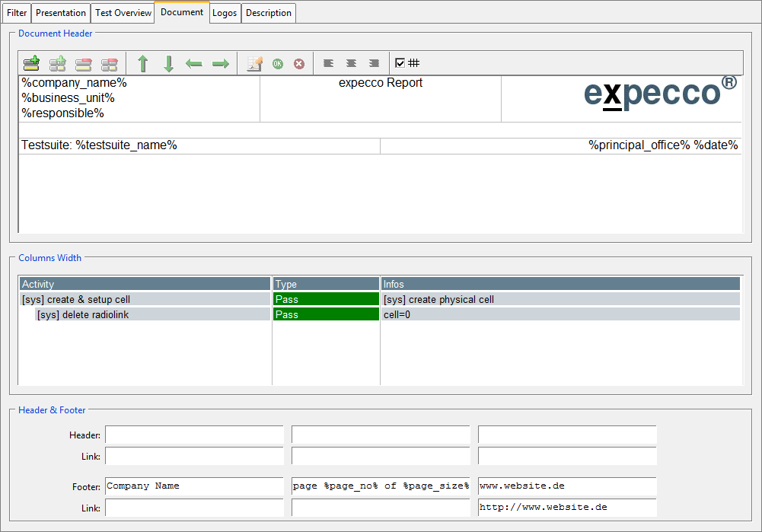Move selection up with green up arrow
Screen dimensions: 762x532
coord(143,64)
